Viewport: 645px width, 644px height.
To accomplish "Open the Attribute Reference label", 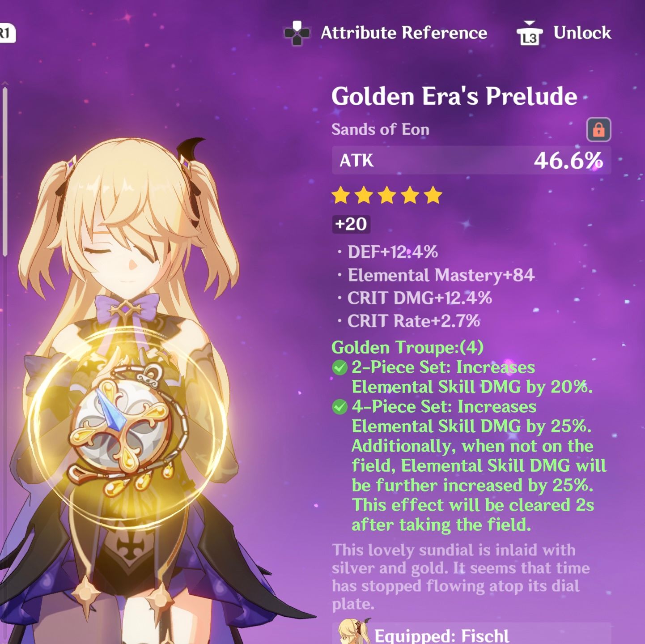I will tap(404, 33).
